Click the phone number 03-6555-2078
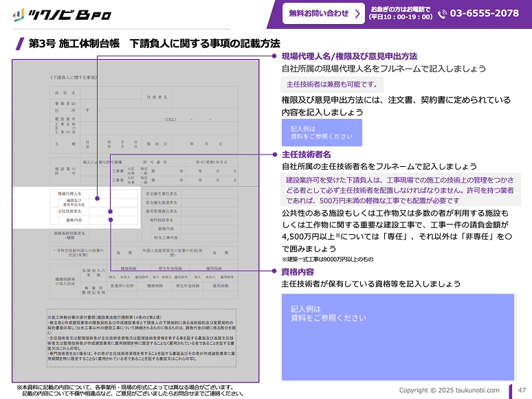Image resolution: width=532 pixels, height=399 pixels. [484, 13]
